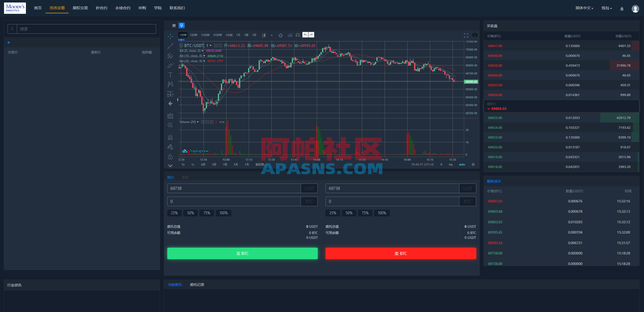This screenshot has width=644, height=312.
Task: Click the compare symbols scale icon
Action: point(298,35)
